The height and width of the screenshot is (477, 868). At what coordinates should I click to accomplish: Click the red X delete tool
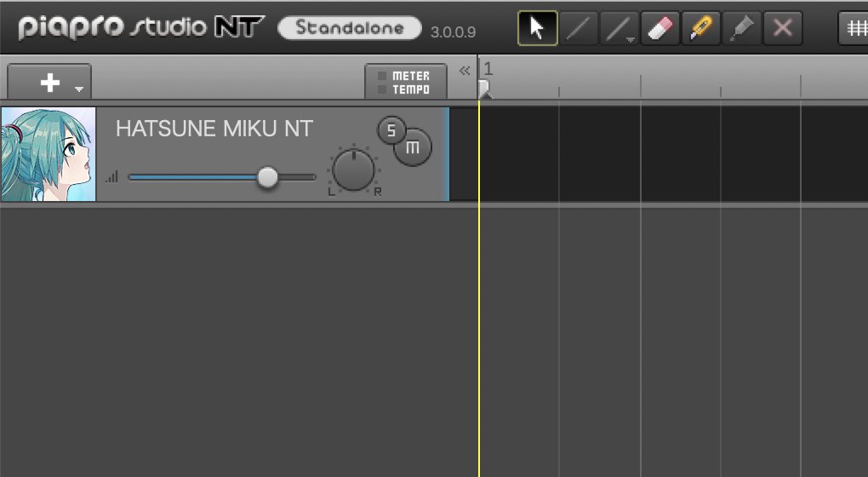click(783, 28)
